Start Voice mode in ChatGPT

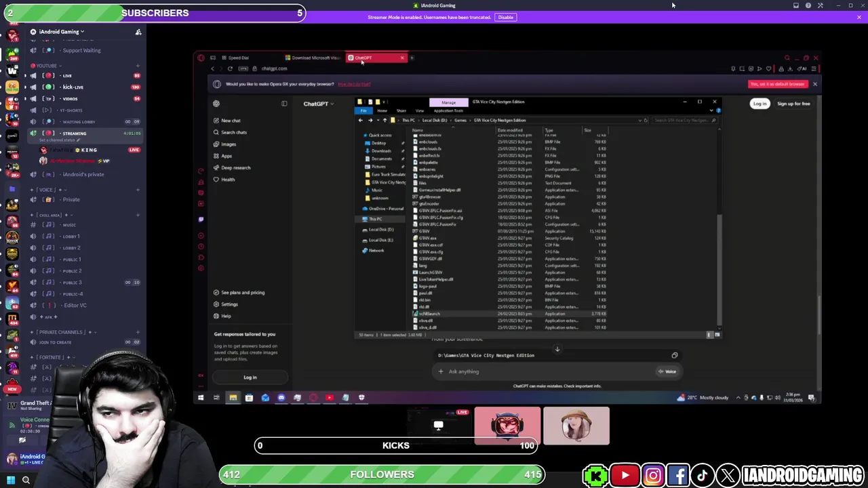(x=667, y=371)
